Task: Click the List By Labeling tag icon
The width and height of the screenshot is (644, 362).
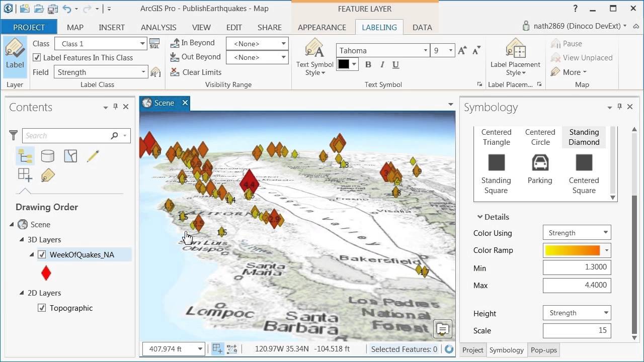Action: click(x=47, y=174)
